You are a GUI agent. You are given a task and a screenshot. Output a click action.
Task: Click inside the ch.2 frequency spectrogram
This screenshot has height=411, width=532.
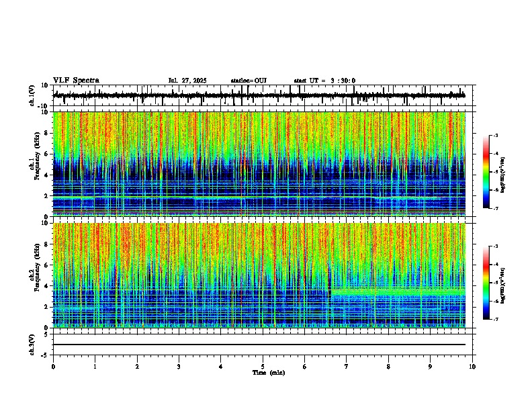click(259, 275)
